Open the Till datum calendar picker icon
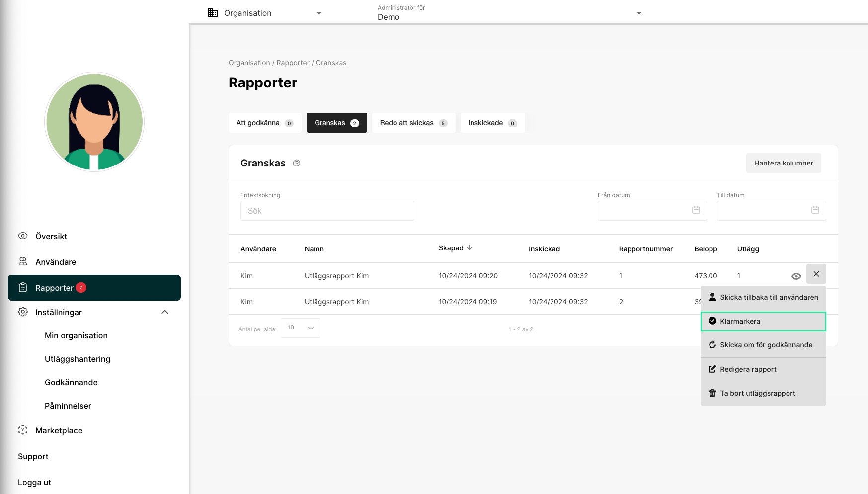The height and width of the screenshot is (494, 868). 815,210
